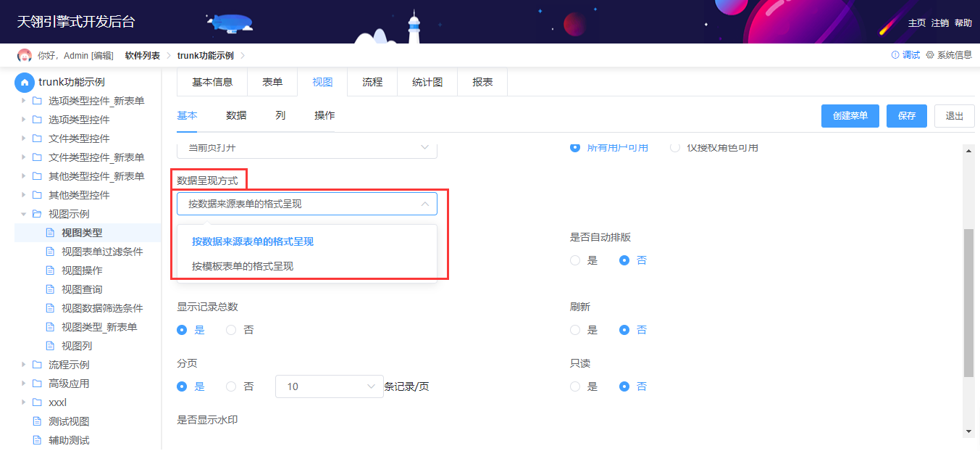Image resolution: width=980 pixels, height=451 pixels.
Task: Click the 注销 link in header
Action: [x=940, y=22]
